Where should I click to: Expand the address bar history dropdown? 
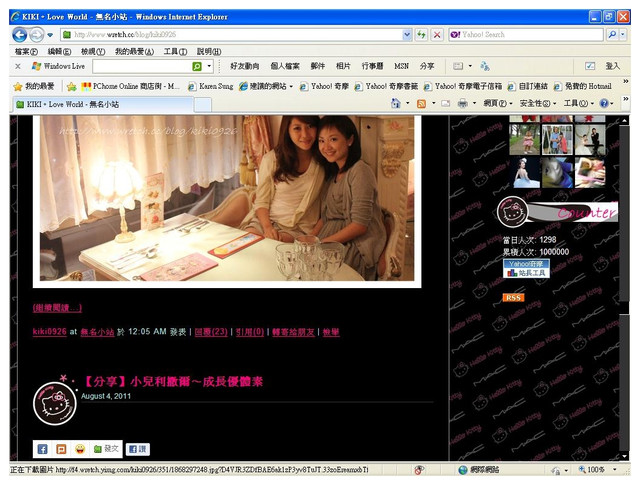407,35
